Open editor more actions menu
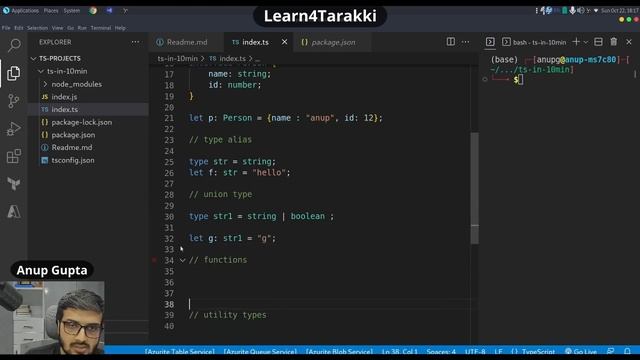This screenshot has height=360, width=640. [465, 42]
